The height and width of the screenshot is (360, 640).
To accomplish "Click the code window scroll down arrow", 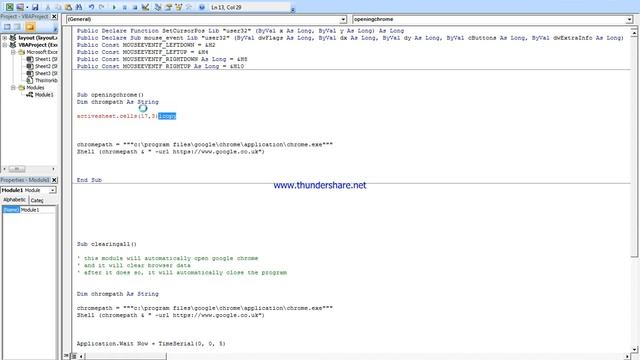I will tap(633, 349).
